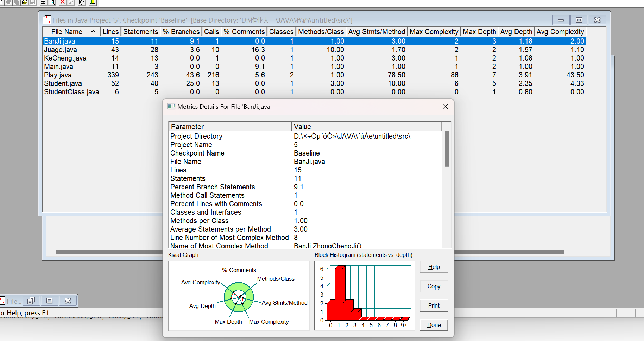Screen dimensions: 644x341
Task: Click the Print button in Metrics dialog
Action: pos(434,306)
